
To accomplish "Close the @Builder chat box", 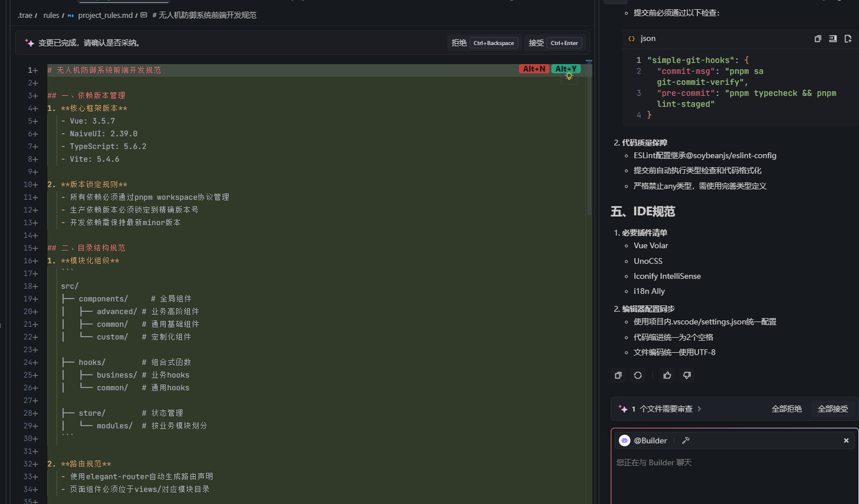I will [846, 440].
